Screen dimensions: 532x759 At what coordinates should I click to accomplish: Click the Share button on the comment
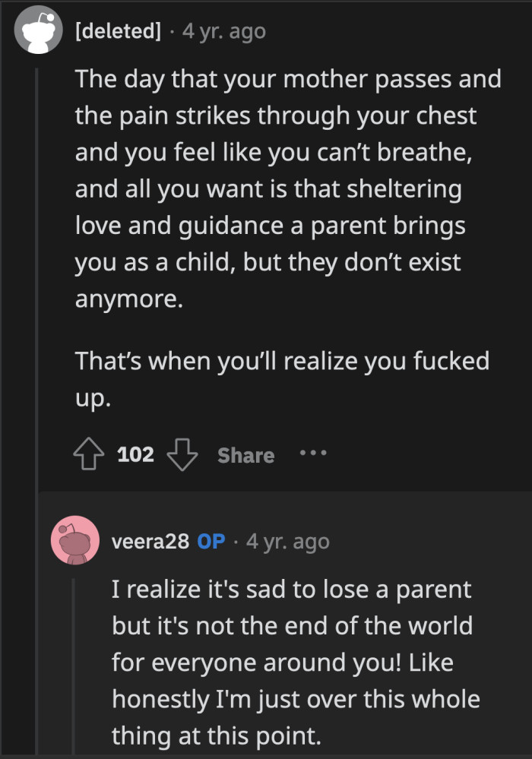[245, 454]
